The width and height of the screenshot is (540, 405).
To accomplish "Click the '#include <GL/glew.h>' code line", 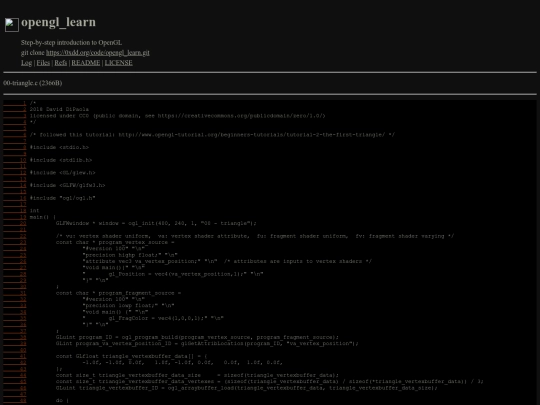I will pos(62,173).
